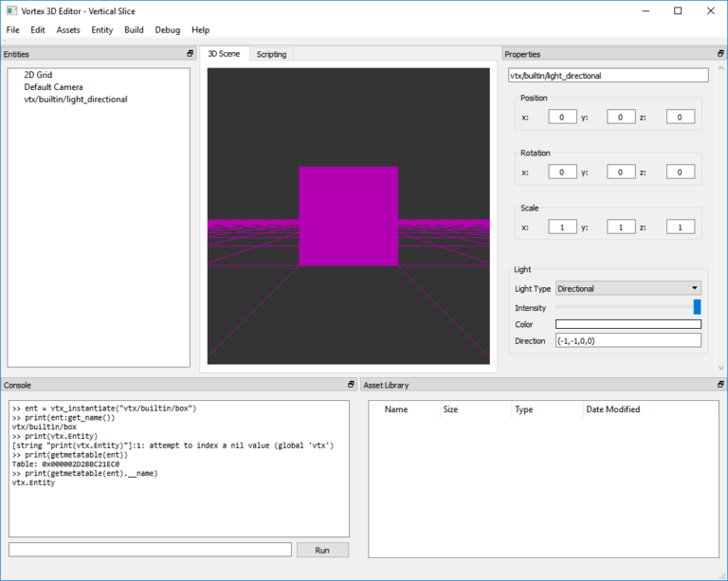Click the Vortex app icon in title bar
Screen dimensions: 728x581
9,10
